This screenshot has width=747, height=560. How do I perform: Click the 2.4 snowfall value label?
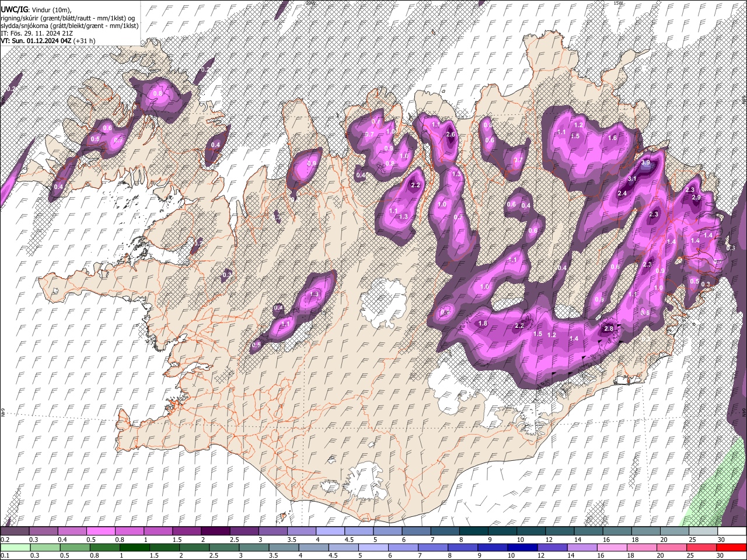coord(622,193)
